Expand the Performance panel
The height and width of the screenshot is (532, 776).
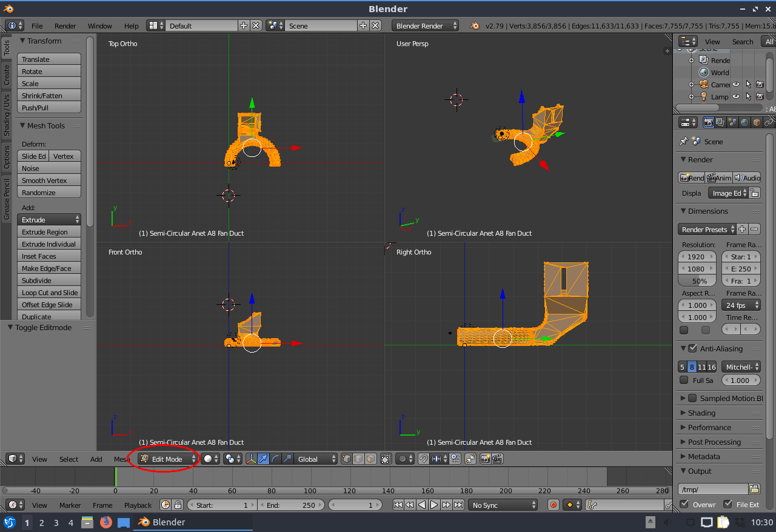(x=709, y=427)
